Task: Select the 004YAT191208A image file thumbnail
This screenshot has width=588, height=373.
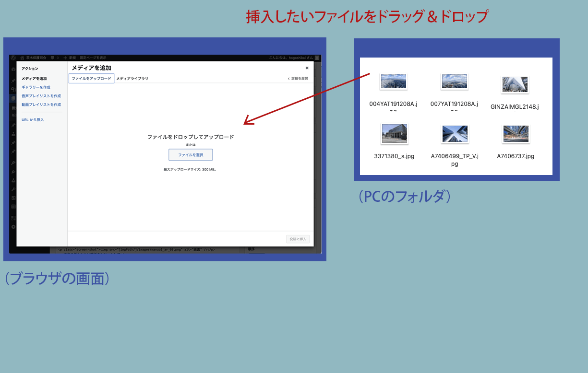Action: point(394,82)
